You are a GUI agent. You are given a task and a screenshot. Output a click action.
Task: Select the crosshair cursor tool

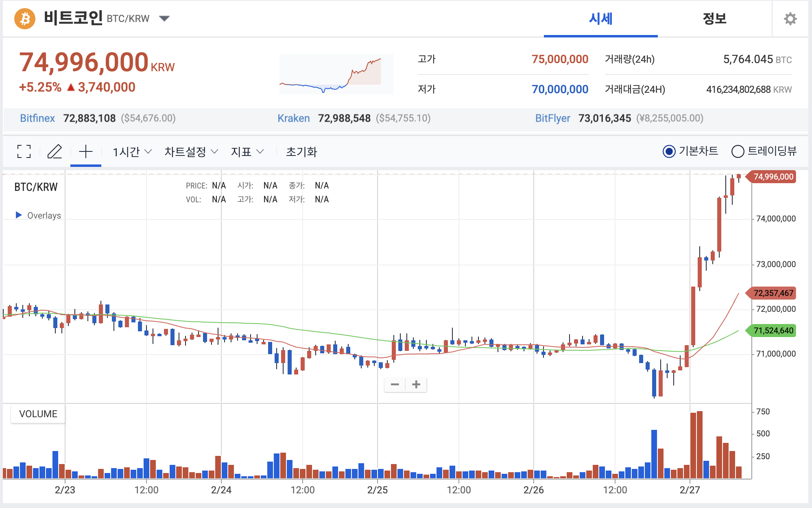(86, 151)
